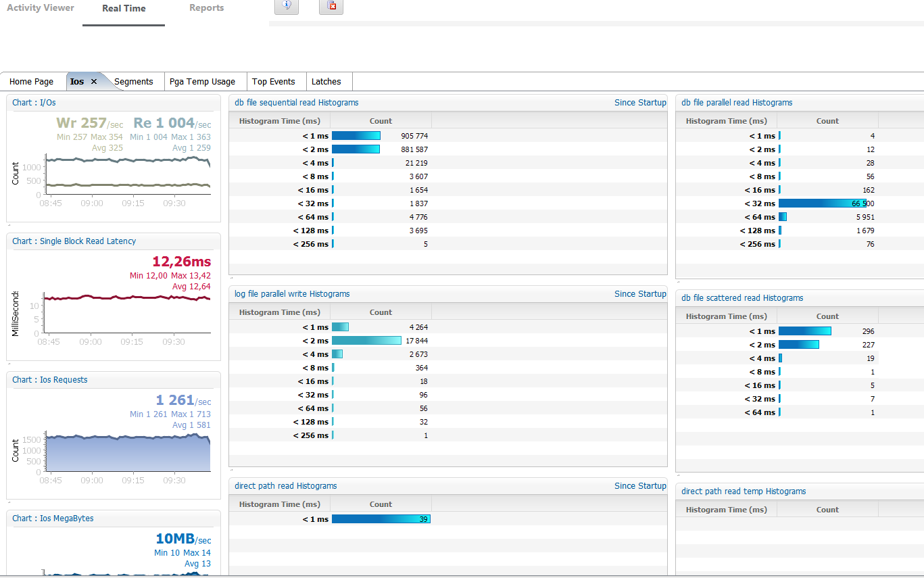Click the Count header in db file scattered read
This screenshot has width=924, height=578.
click(827, 316)
